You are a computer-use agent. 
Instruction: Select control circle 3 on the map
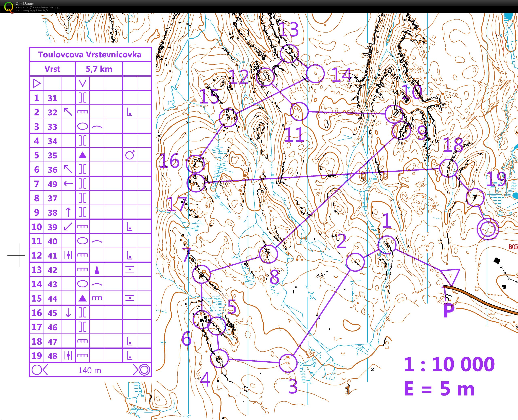288,363
